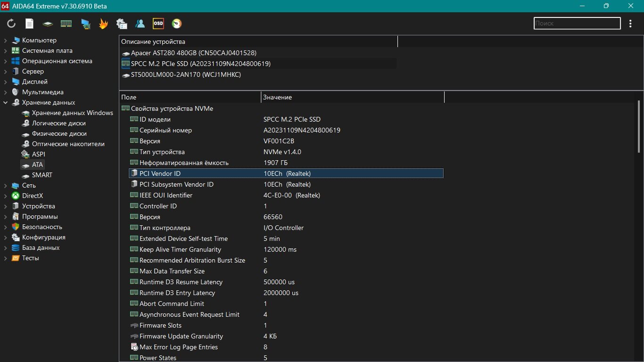Viewport: 644px width, 362px height.
Task: Select the Логические диски tree item
Action: pyautogui.click(x=54, y=123)
